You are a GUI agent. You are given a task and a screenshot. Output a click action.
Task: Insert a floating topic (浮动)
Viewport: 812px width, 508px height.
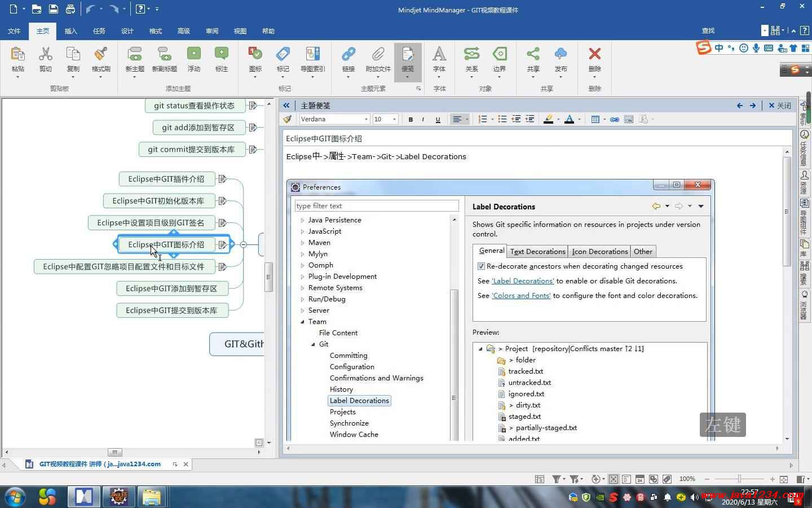click(194, 54)
